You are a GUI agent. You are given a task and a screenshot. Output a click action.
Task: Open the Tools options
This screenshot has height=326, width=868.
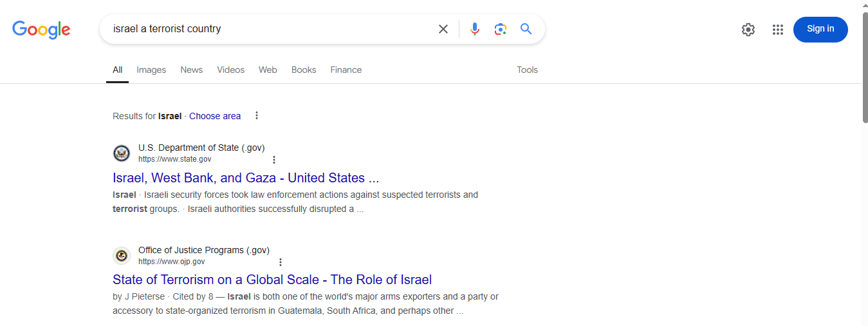point(527,70)
